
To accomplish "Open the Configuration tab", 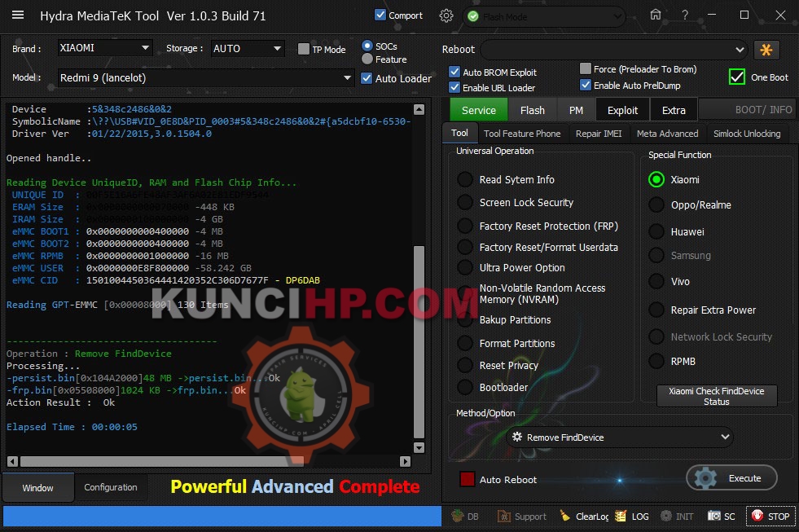I will click(x=111, y=487).
